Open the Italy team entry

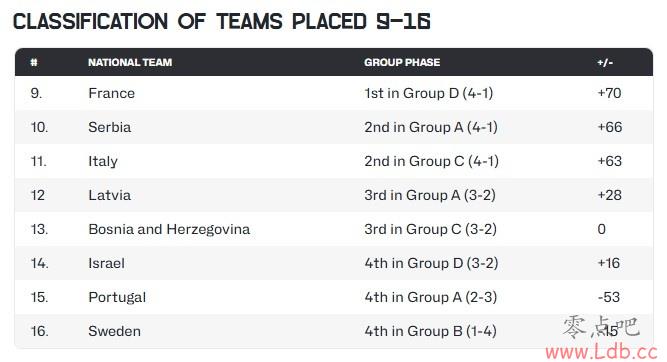103,161
